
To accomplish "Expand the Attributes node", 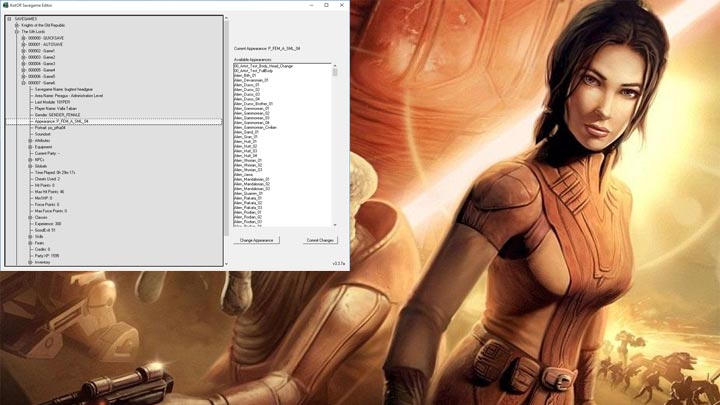I will (30, 140).
